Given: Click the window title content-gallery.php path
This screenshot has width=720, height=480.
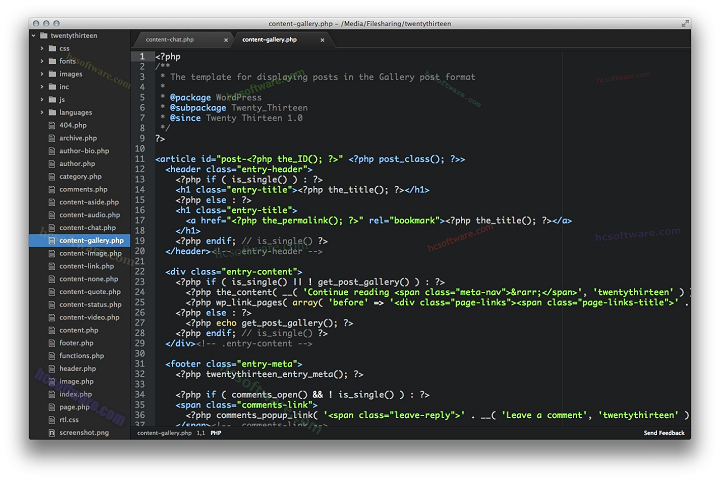Looking at the screenshot, I should (x=360, y=23).
